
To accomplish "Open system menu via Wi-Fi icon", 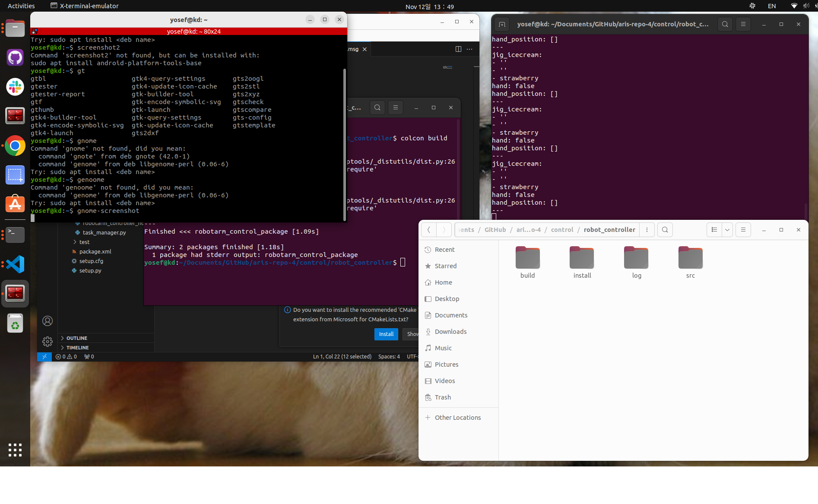I will click(794, 6).
